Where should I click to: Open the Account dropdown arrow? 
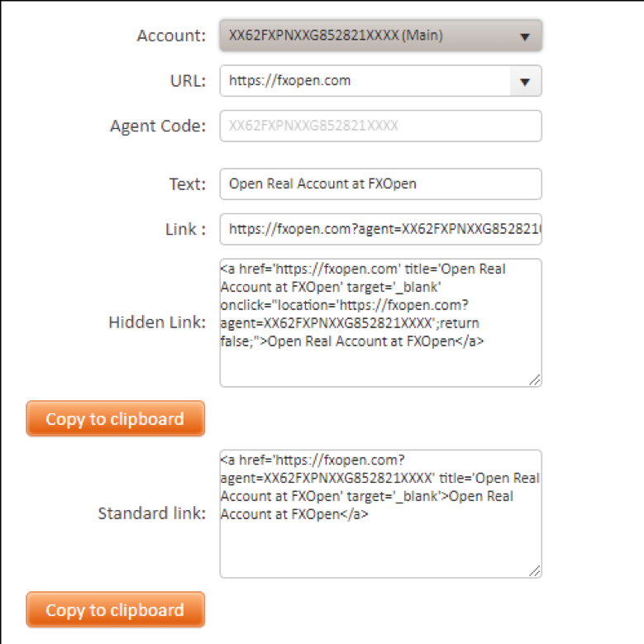click(524, 37)
